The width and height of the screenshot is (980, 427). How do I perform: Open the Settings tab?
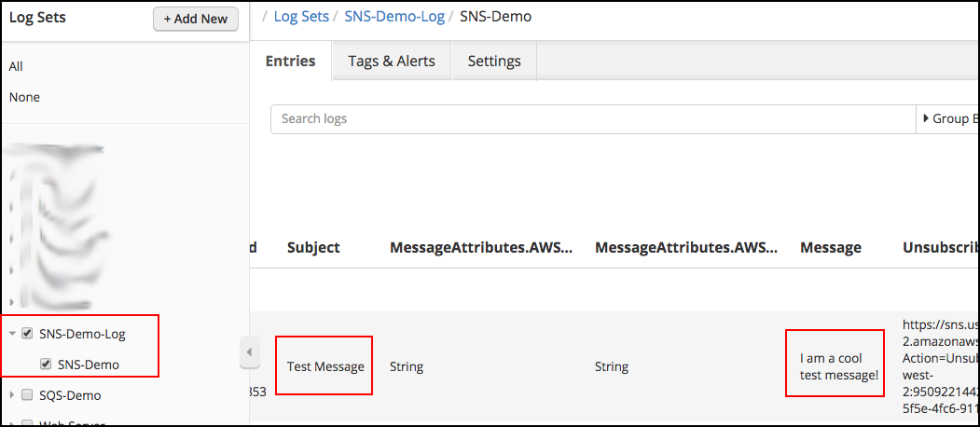click(494, 62)
